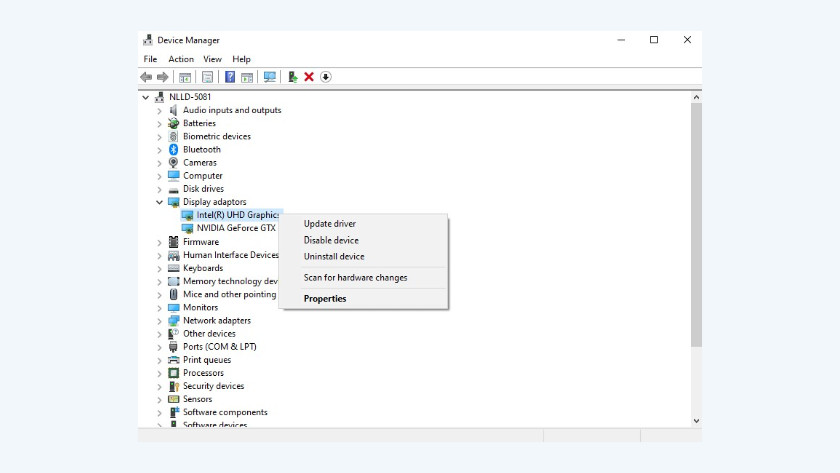This screenshot has height=473, width=840.
Task: Click the Audio inputs and outputs speaker icon
Action: pos(174,110)
